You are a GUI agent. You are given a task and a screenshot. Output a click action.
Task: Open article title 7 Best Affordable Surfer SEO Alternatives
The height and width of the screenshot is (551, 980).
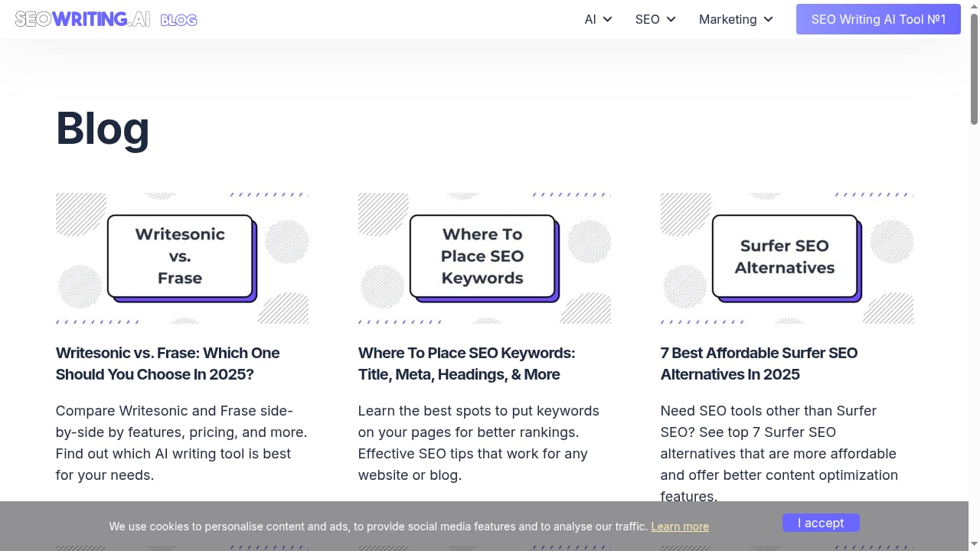point(759,364)
